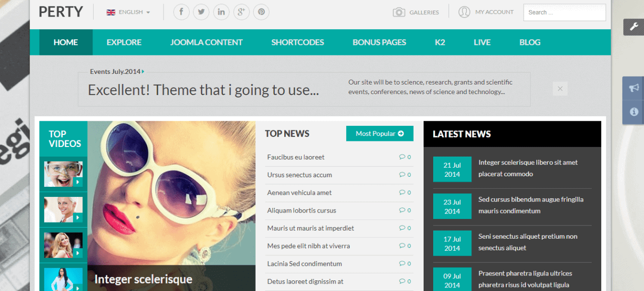Viewport: 644px width, 291px height.
Task: Open comments for Faucibus eu laoreet
Action: coord(406,157)
